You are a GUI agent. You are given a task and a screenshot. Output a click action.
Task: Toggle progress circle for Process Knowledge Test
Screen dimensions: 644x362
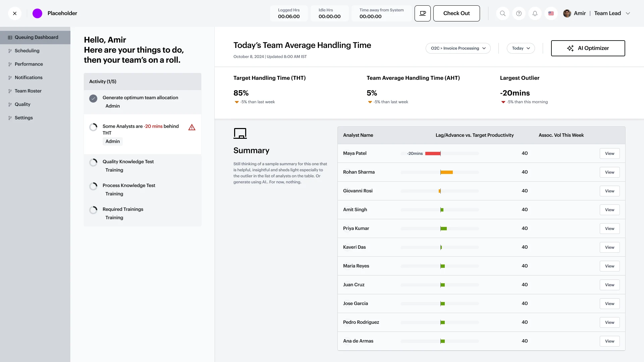93,186
